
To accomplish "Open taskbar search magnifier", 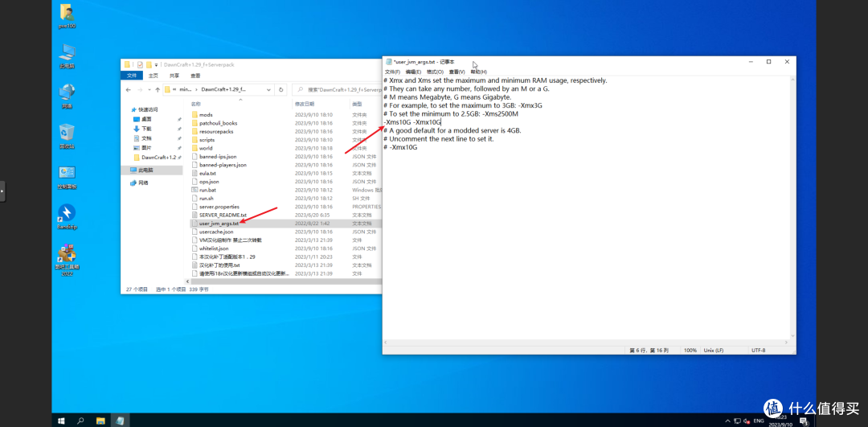I will [80, 421].
